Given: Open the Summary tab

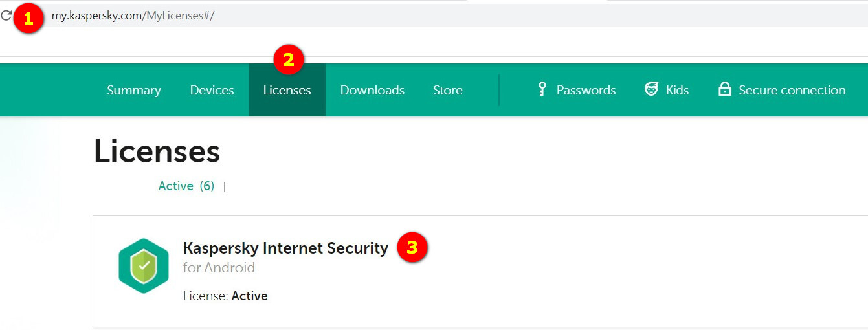Looking at the screenshot, I should (134, 91).
